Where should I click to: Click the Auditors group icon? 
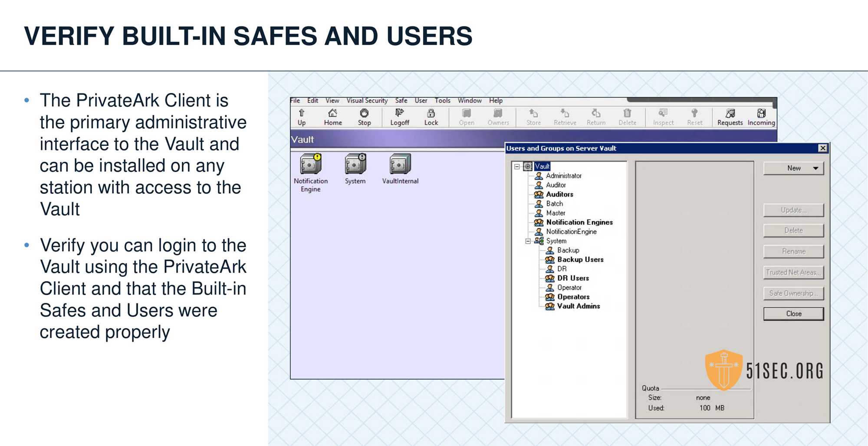539,194
